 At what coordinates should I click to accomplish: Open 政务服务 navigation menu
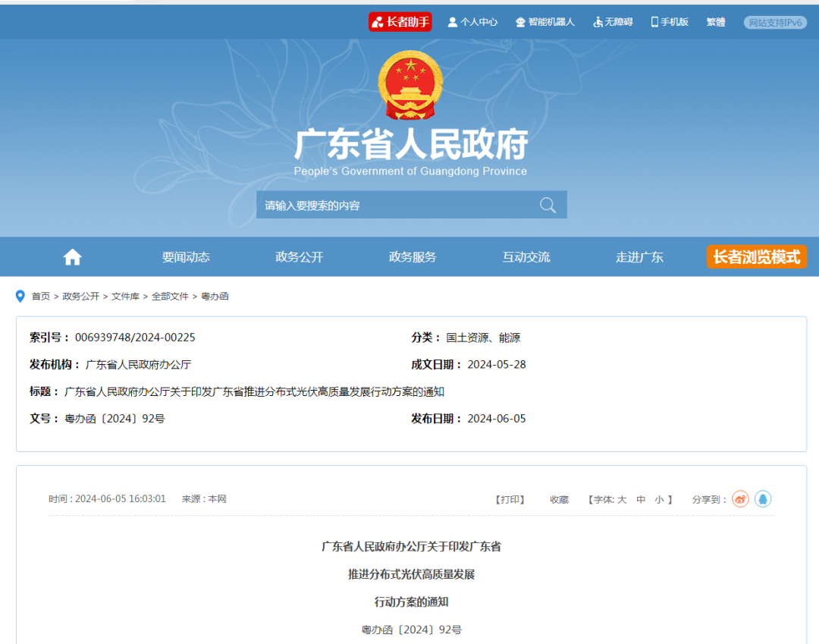[413, 257]
